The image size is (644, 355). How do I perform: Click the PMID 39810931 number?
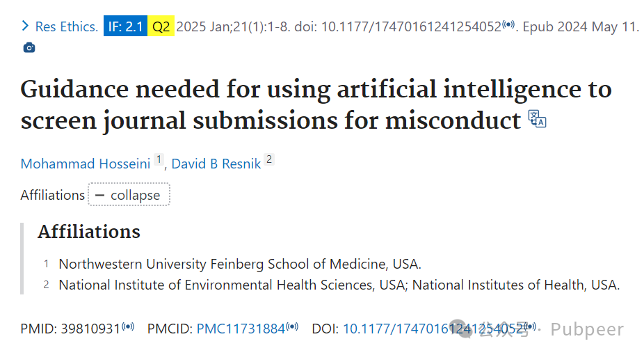(x=90, y=329)
